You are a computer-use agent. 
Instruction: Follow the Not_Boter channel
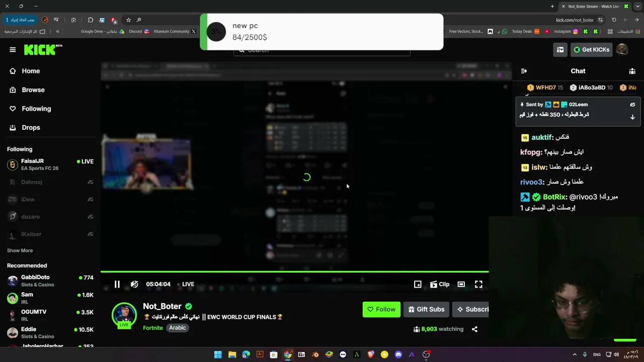coord(381,309)
